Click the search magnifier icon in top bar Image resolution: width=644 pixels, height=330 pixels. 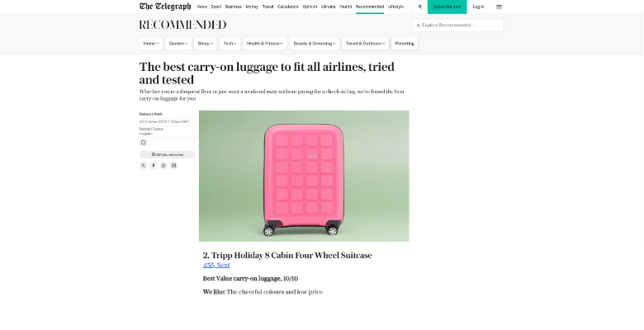pos(419,7)
